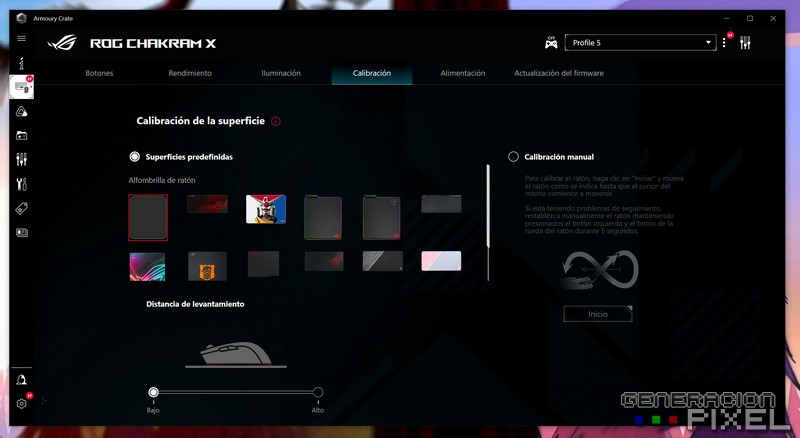Click the gamepad OFF mode icon

[x=551, y=43]
